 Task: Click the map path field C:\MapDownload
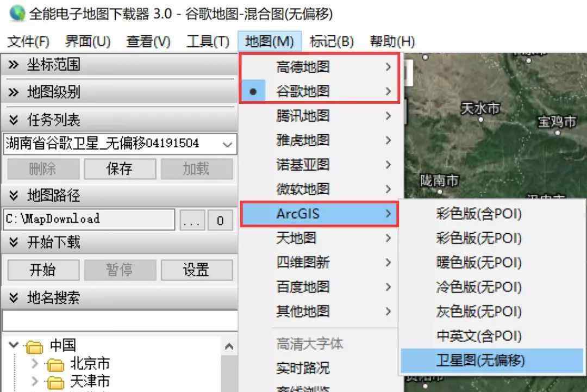(89, 220)
